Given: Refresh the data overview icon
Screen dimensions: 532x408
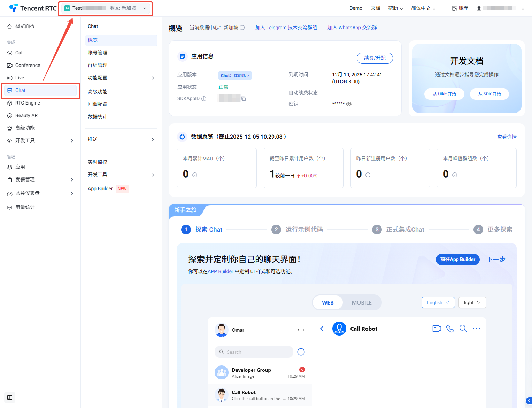Looking at the screenshot, I should point(182,137).
